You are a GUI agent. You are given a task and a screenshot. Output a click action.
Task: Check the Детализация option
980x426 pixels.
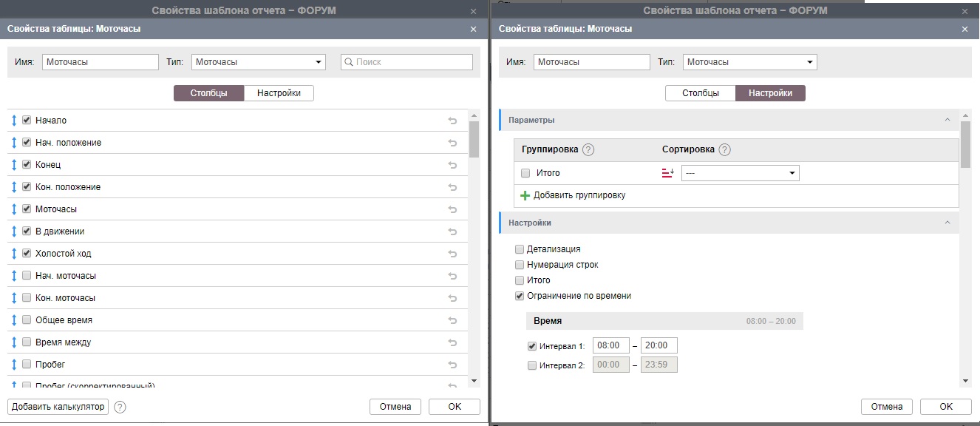(x=520, y=249)
